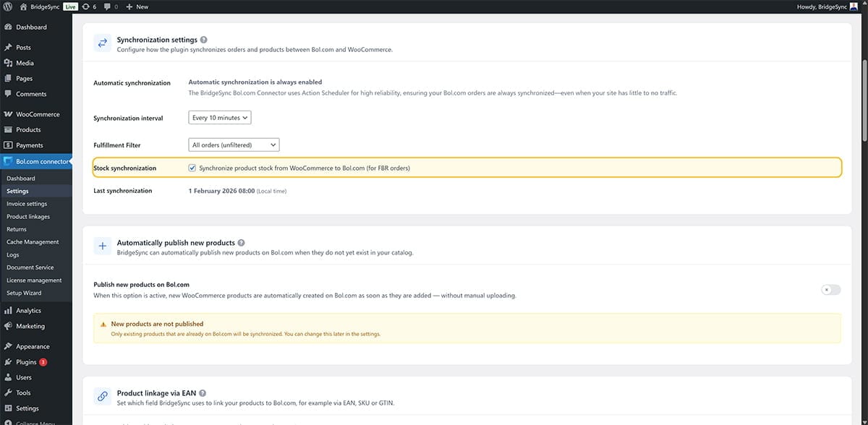Click the updates refresh icon showing 6
This screenshot has width=868, height=425.
pos(88,6)
